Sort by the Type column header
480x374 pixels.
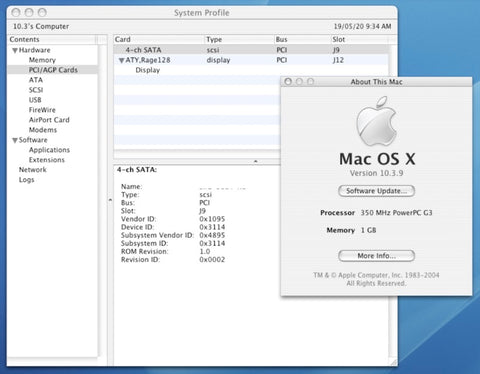[239, 39]
